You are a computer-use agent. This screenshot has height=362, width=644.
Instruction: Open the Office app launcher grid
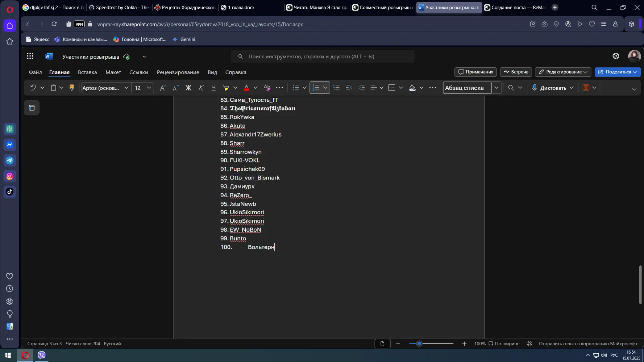click(30, 56)
